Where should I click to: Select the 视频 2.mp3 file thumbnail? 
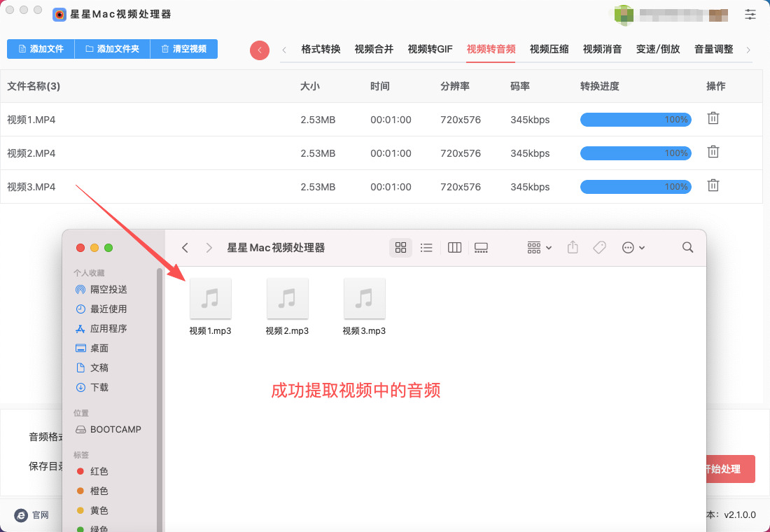click(287, 299)
